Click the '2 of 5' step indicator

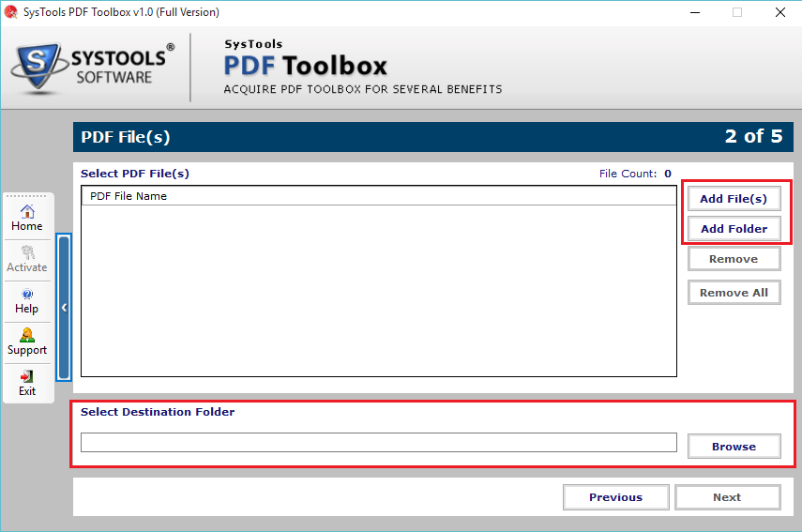[753, 137]
